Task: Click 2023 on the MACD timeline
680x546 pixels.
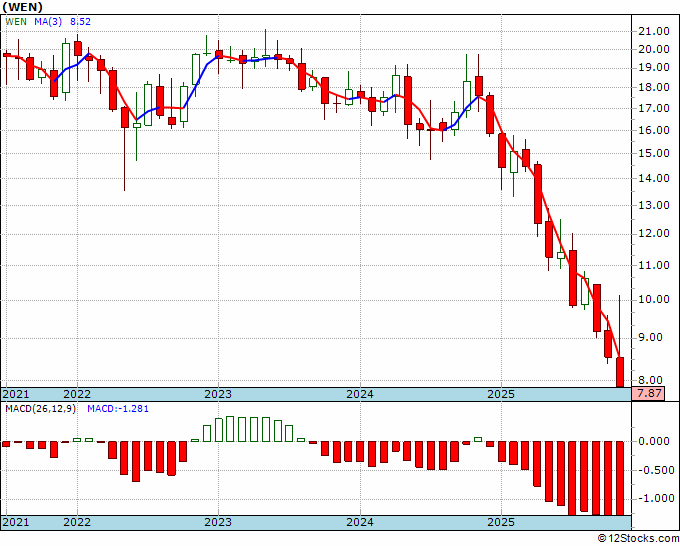Action: pyautogui.click(x=218, y=522)
